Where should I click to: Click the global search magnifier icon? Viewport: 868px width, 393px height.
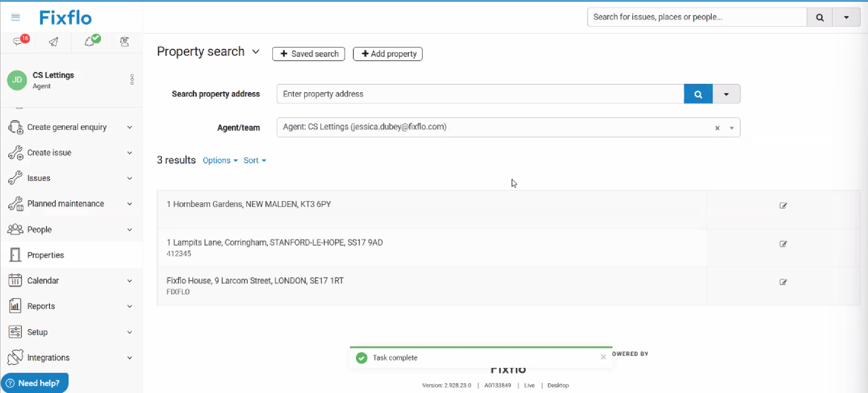pos(819,17)
